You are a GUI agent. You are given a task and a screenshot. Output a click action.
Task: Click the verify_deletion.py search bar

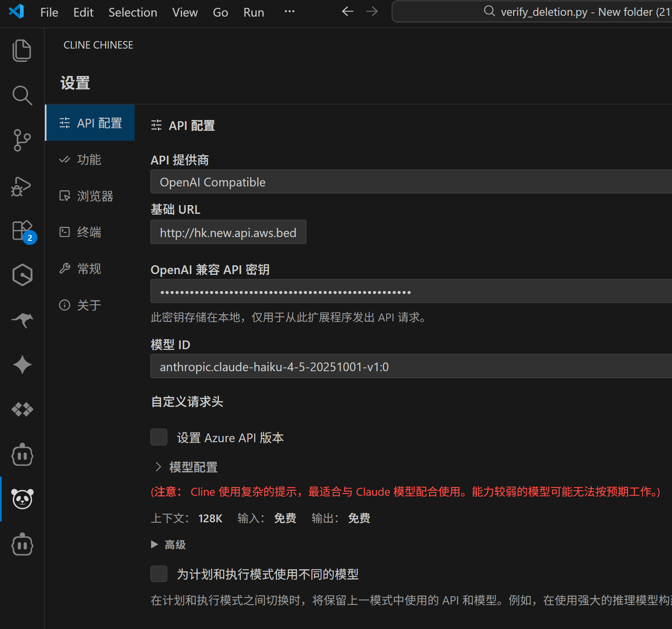tap(532, 12)
